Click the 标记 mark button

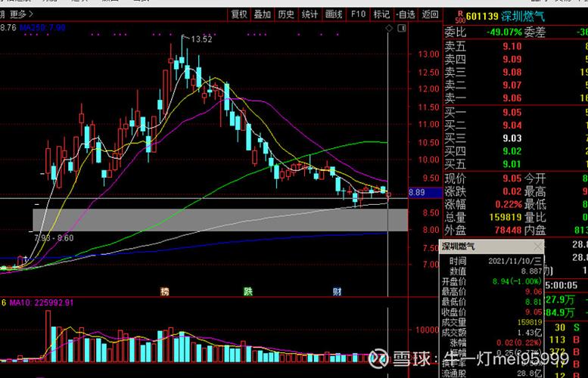(381, 14)
